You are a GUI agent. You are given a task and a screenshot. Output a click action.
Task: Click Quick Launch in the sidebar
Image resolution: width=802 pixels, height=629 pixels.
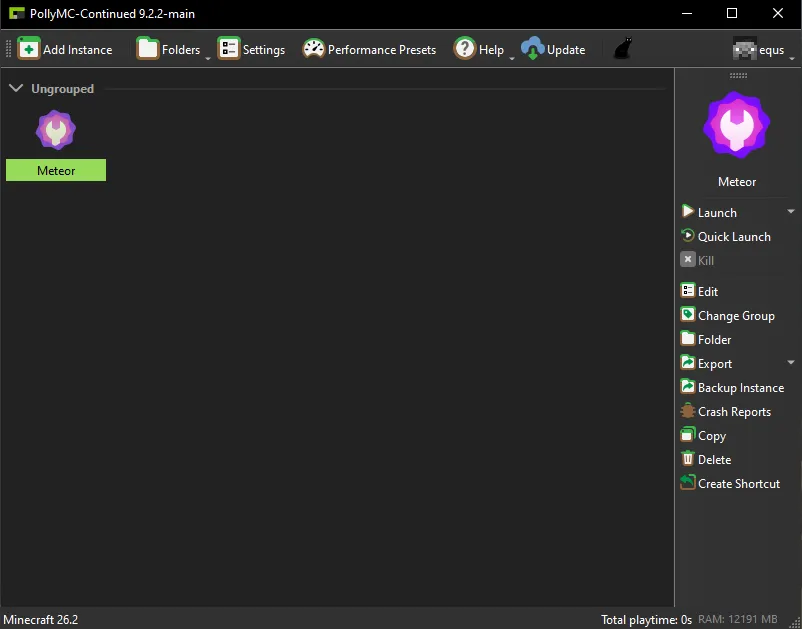(x=725, y=236)
